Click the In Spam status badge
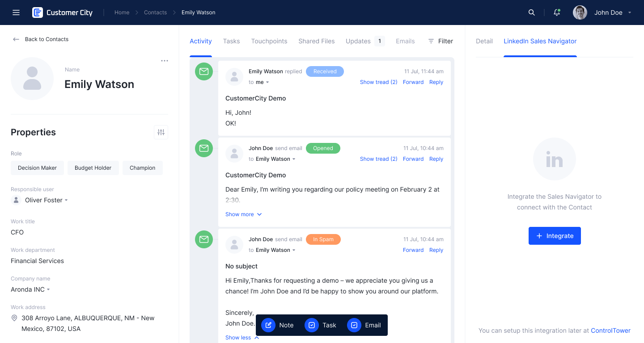 [323, 239]
